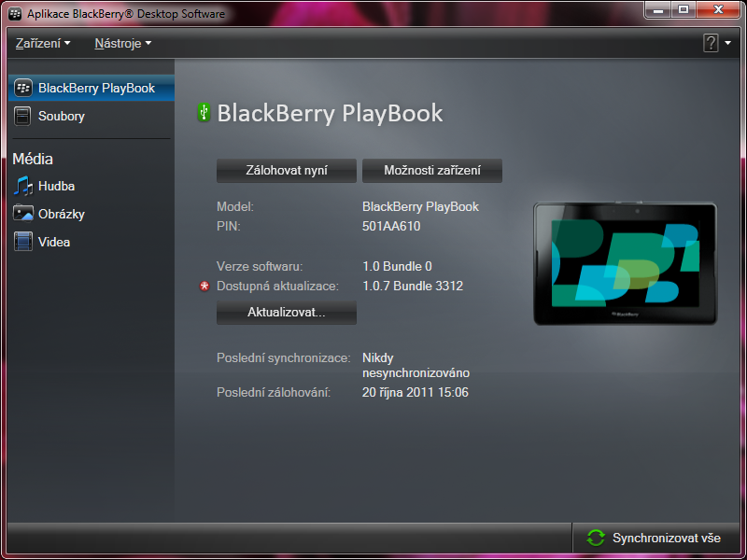Click the help question mark icon
This screenshot has width=747, height=560.
pyautogui.click(x=711, y=43)
